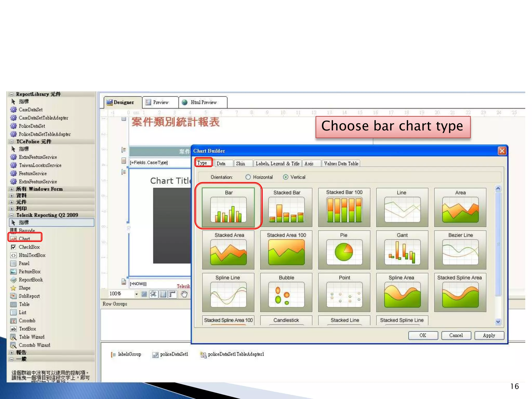Open the Html Preview tab

pos(203,102)
